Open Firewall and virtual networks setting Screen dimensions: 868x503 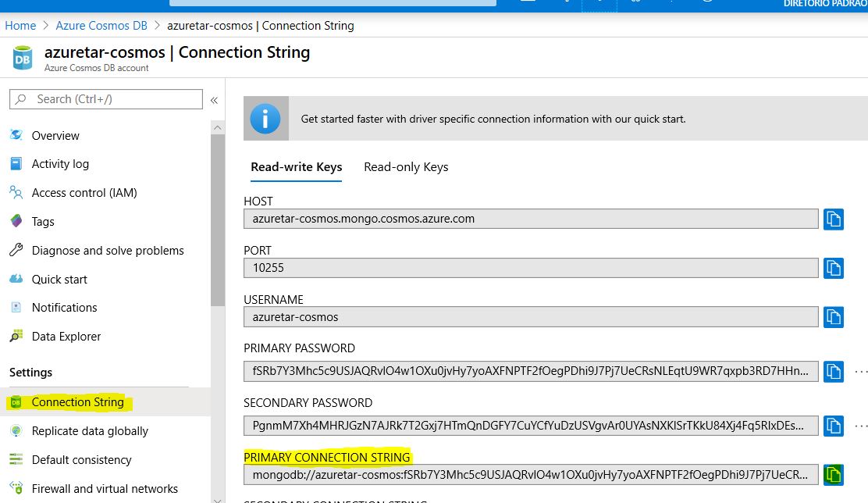[x=105, y=489]
